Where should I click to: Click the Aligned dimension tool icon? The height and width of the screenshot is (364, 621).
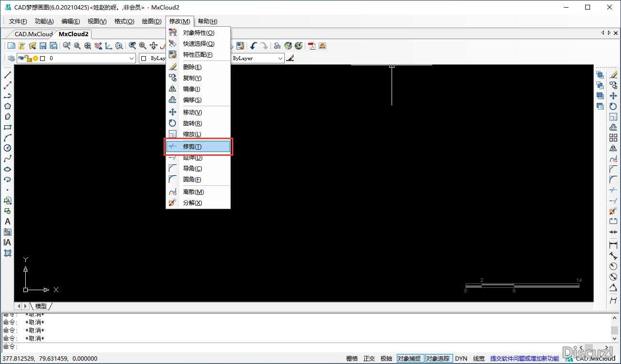pyautogui.click(x=613, y=256)
